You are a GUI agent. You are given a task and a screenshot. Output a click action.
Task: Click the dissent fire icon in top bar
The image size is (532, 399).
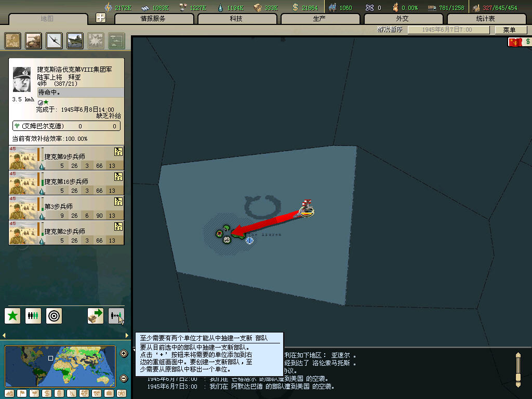pos(395,7)
